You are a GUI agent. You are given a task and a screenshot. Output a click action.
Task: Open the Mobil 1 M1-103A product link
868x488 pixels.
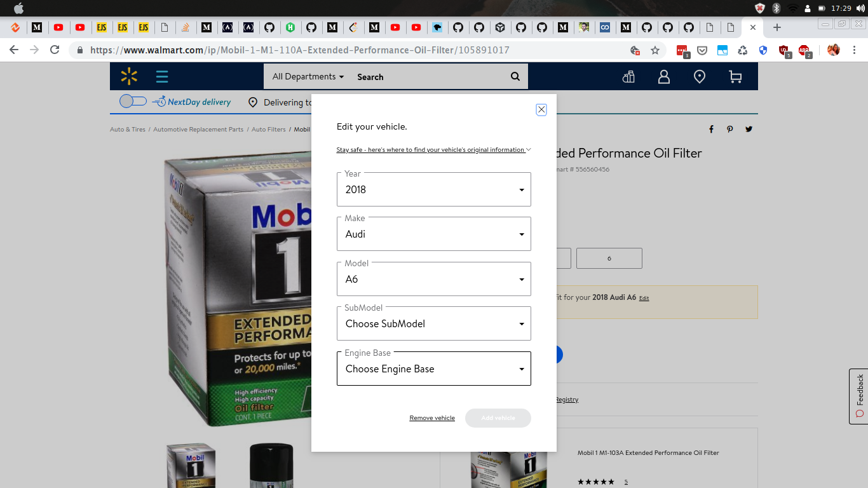coord(648,453)
